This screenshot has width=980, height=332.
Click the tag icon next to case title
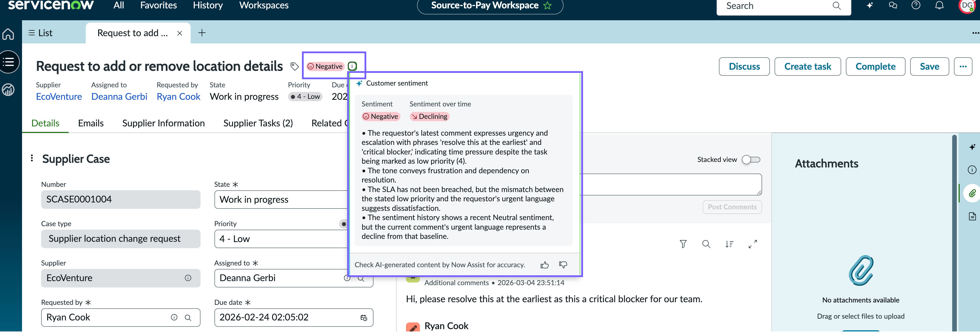(x=294, y=67)
